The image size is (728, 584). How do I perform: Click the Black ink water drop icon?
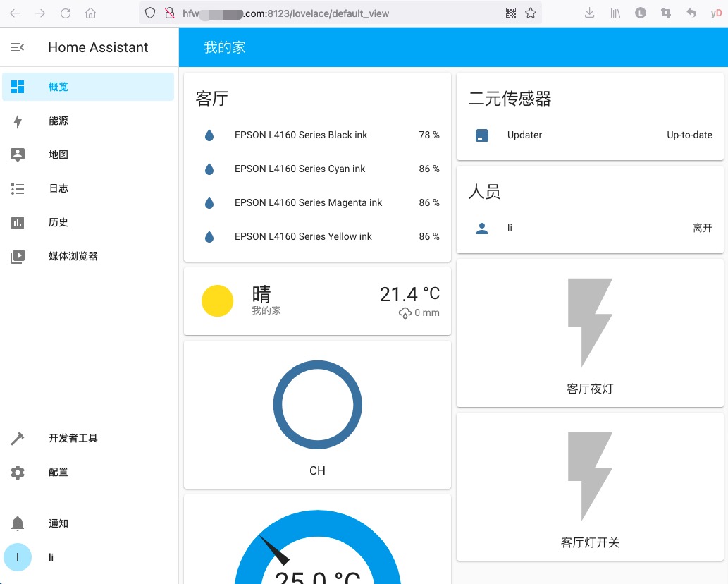tap(209, 135)
